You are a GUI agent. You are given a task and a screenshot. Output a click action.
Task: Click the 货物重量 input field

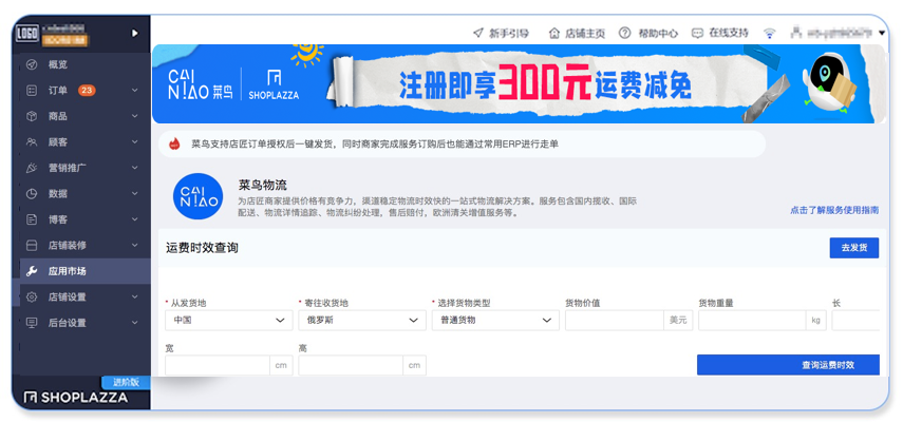pos(752,320)
